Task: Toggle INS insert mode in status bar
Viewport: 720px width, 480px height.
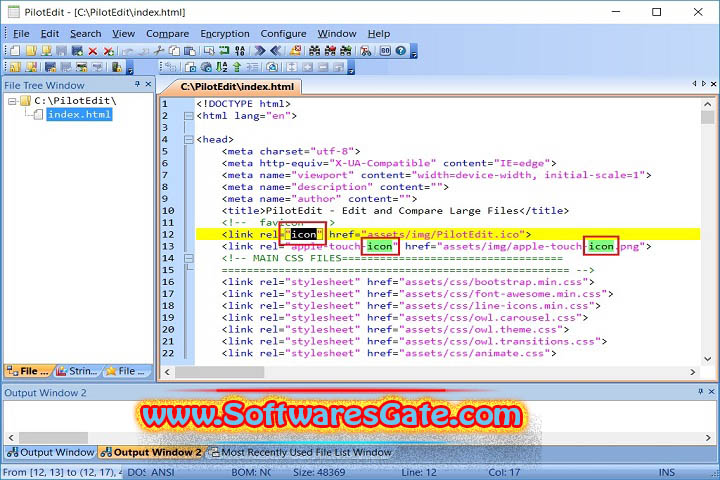Action: pyautogui.click(x=667, y=472)
